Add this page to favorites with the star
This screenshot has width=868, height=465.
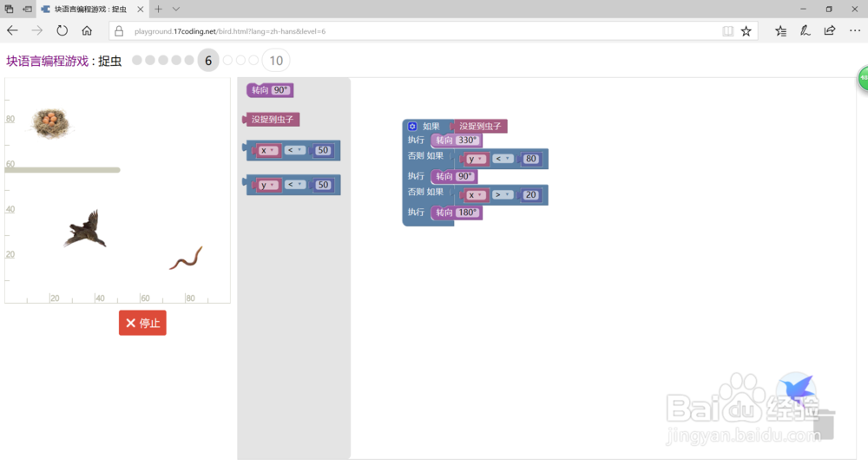pos(746,31)
